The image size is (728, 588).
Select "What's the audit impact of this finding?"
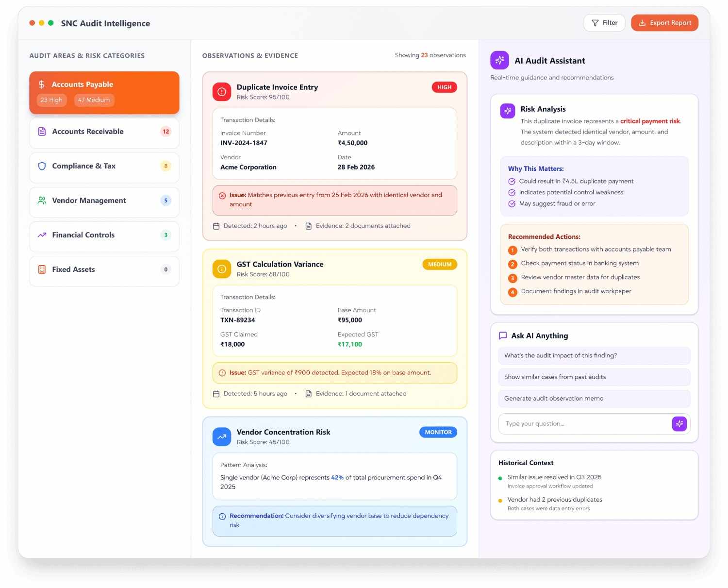[x=594, y=355]
